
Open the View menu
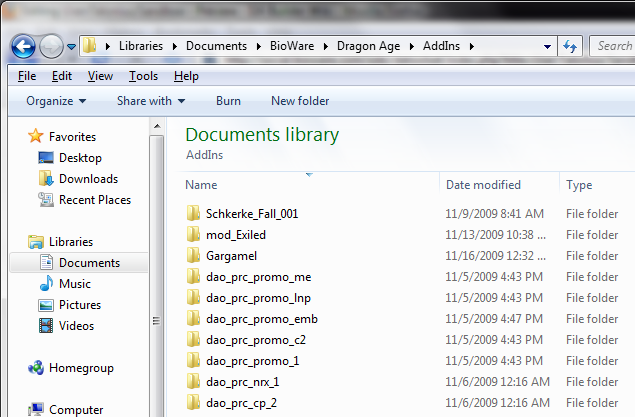click(x=100, y=76)
